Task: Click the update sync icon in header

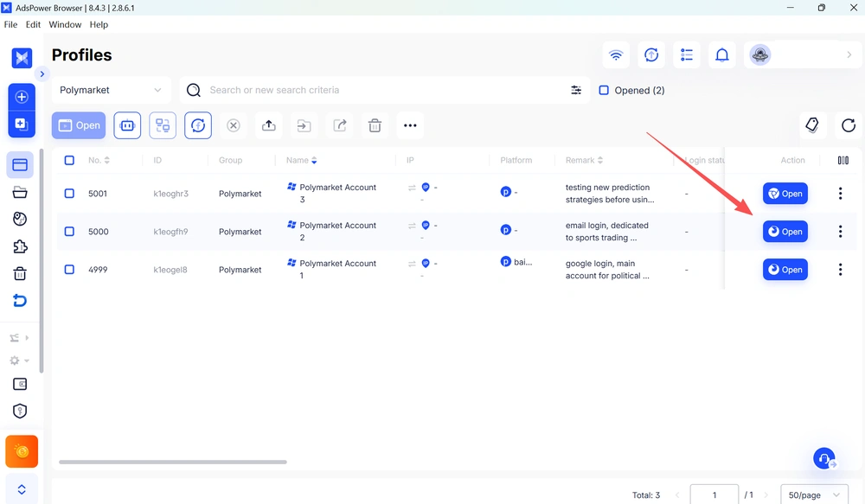Action: (x=651, y=55)
